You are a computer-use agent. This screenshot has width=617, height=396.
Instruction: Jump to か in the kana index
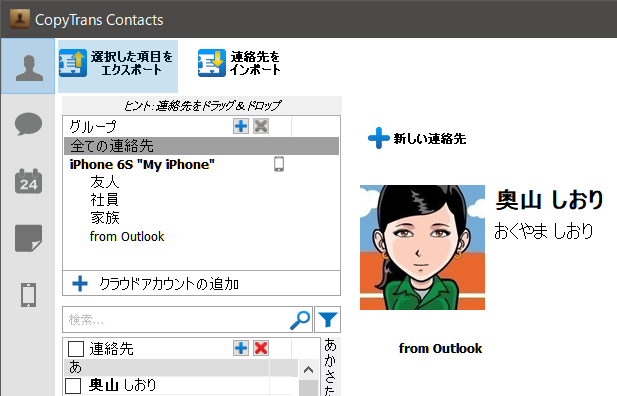tap(330, 361)
